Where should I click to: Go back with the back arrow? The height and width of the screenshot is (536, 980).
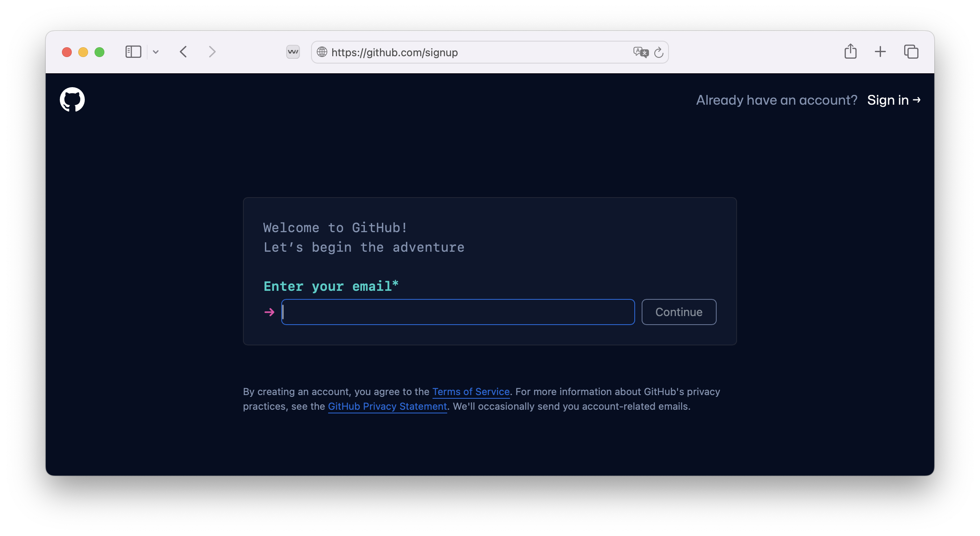(x=183, y=52)
